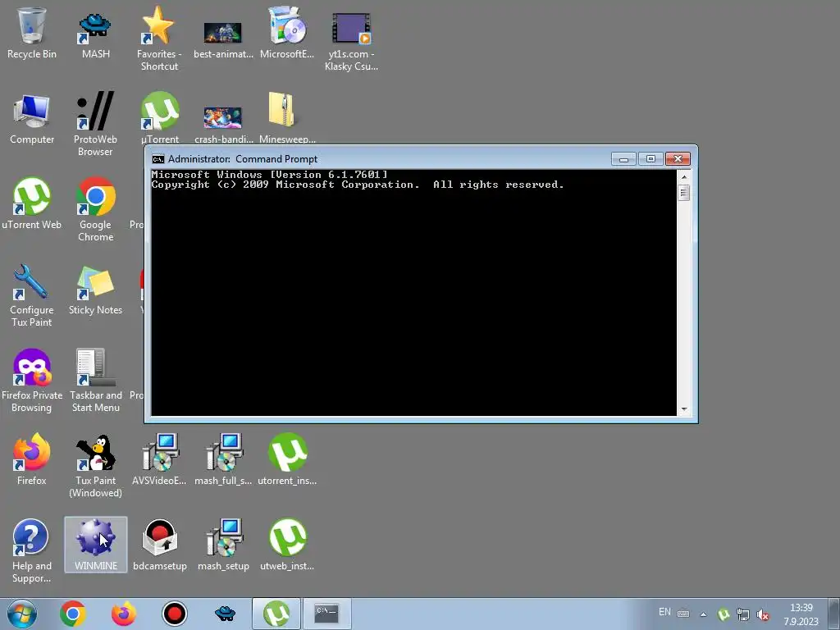Select the Firefox desktop shortcut
Image resolution: width=840 pixels, height=630 pixels.
pyautogui.click(x=32, y=459)
